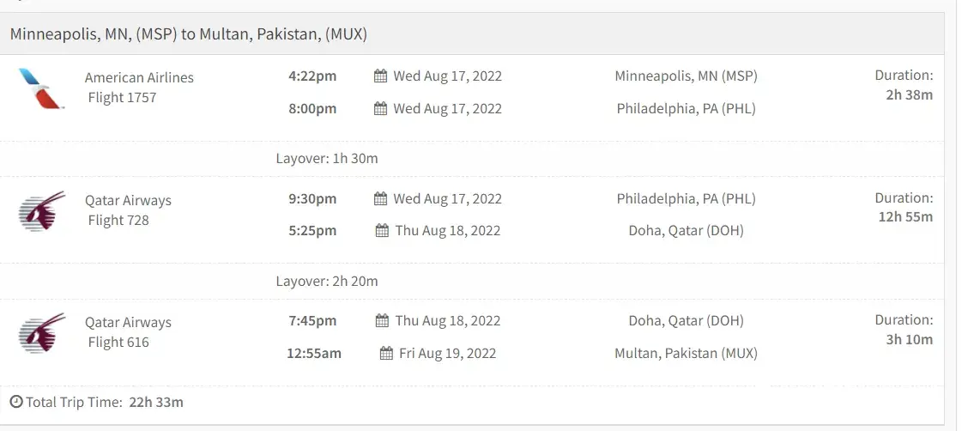The height and width of the screenshot is (431, 980).
Task: Click calendar icon beside 8:00pm arrival date
Action: [381, 109]
